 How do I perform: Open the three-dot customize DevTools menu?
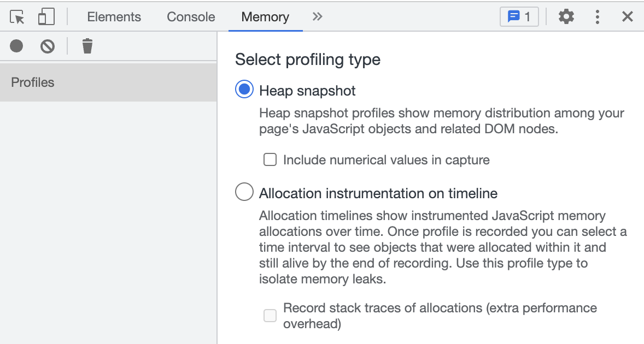598,17
